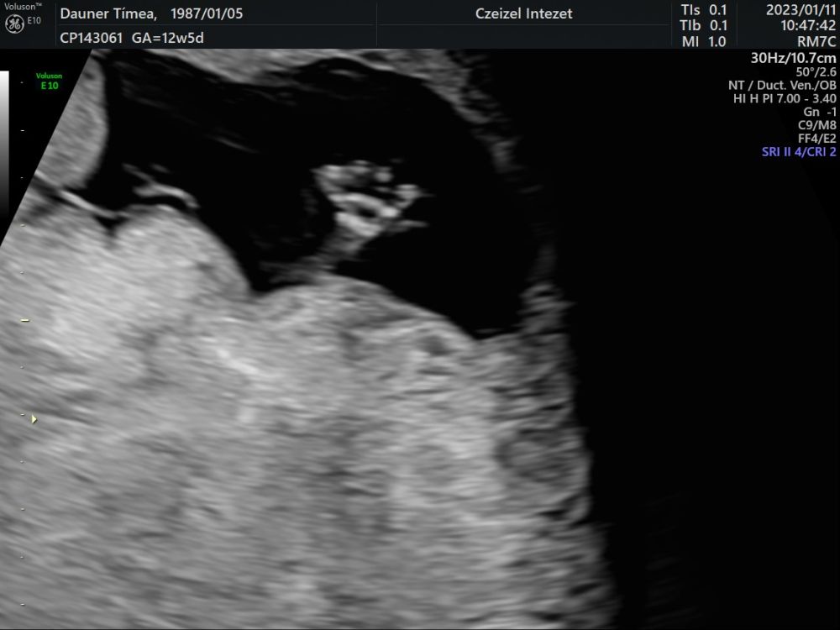
Task: Click the 'MI 1.0' mechanical index value
Action: point(704,41)
